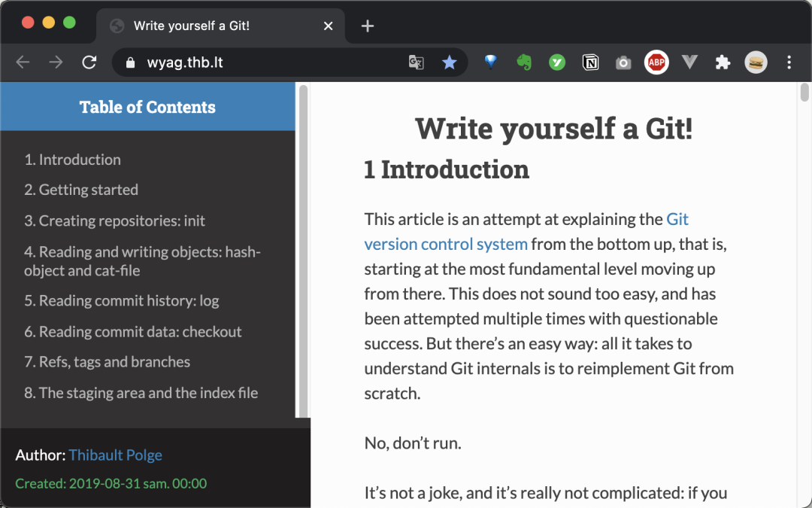This screenshot has width=812, height=508.
Task: Click the table of contents scrollbar
Action: point(303,248)
